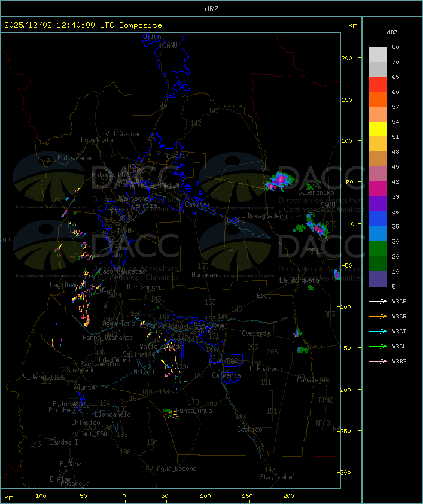Click the "L.Huarpes" map label
Screen dimensions: 423x504
click(266, 369)
